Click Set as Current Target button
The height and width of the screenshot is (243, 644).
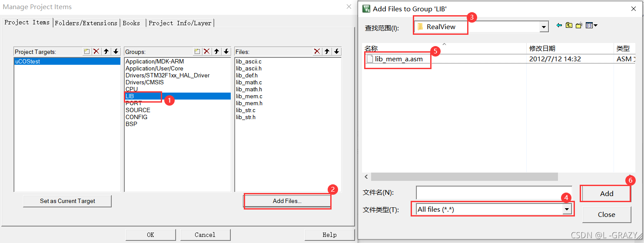[67, 201]
